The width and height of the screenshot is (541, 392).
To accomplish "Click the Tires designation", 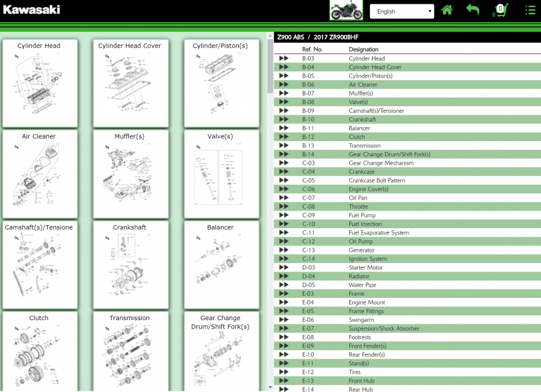I will pos(355,372).
